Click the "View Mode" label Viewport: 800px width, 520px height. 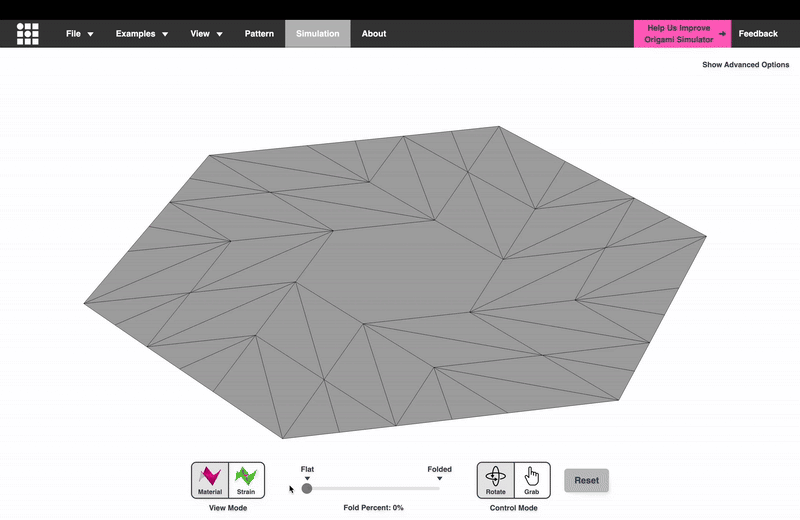(x=228, y=508)
